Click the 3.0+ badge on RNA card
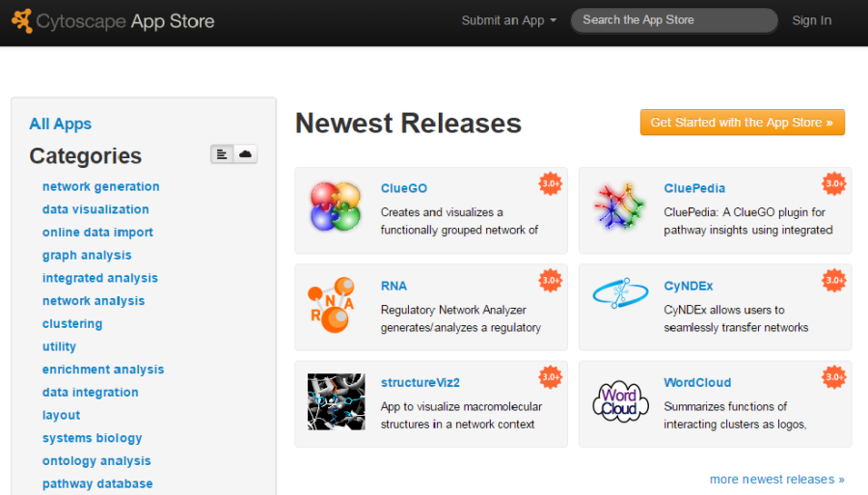Image resolution: width=868 pixels, height=495 pixels. pyautogui.click(x=551, y=280)
